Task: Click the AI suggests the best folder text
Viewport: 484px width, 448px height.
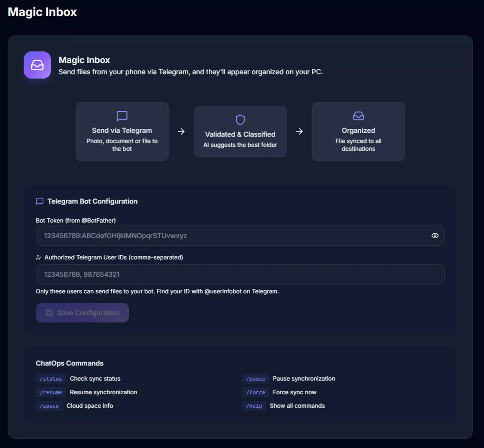Action: pyautogui.click(x=240, y=145)
